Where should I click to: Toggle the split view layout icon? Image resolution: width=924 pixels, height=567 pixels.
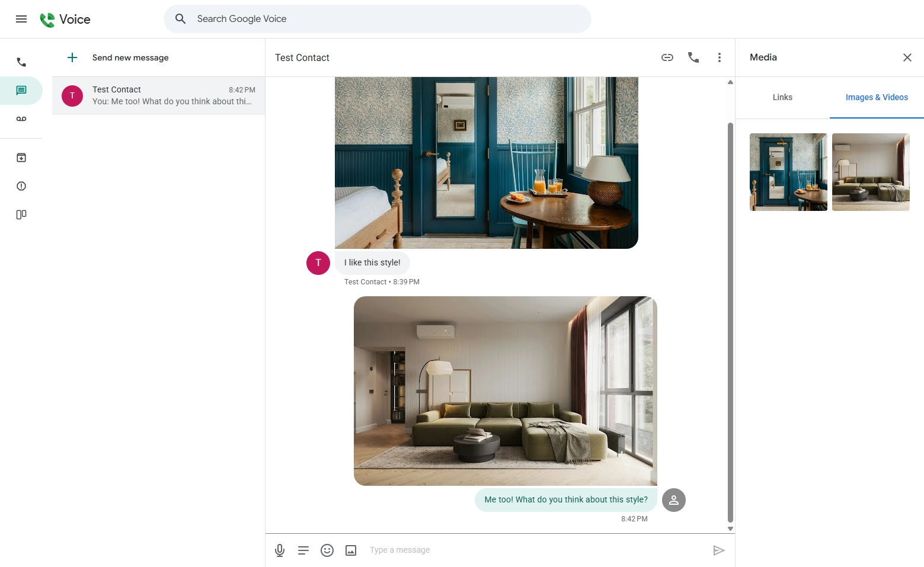click(21, 214)
